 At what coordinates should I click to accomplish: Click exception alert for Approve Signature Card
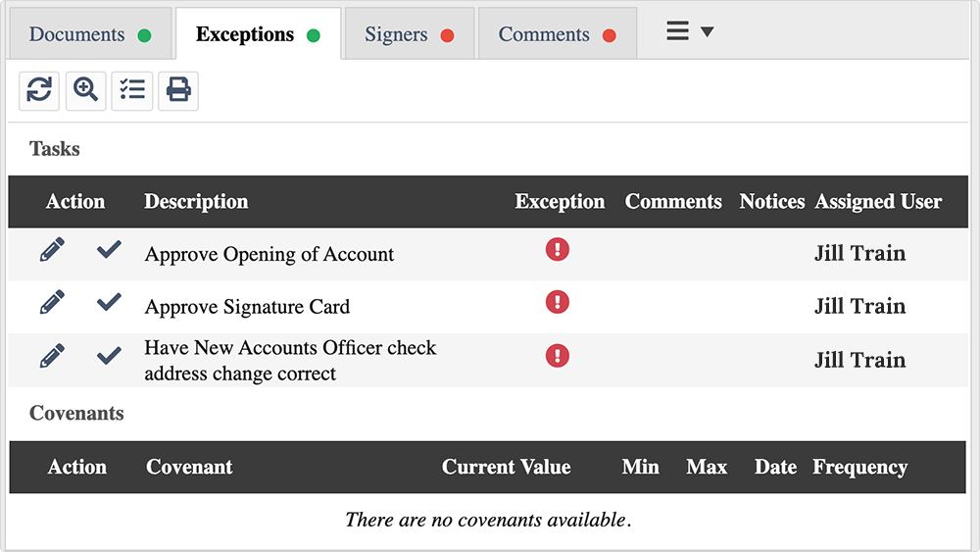(557, 302)
